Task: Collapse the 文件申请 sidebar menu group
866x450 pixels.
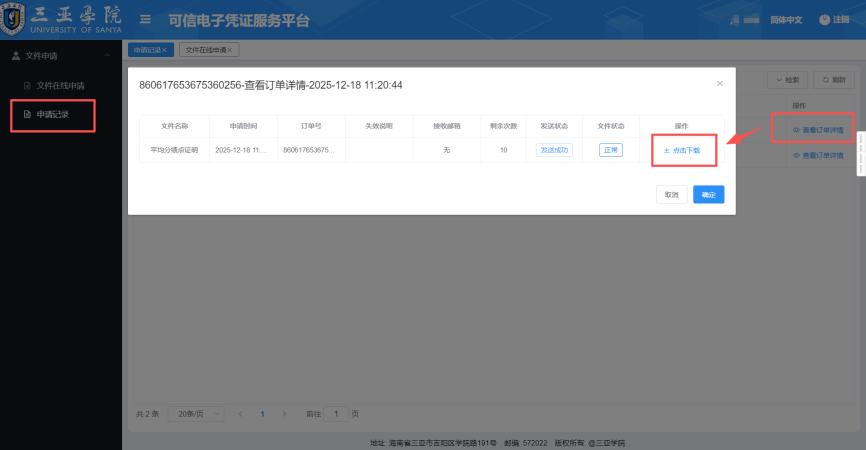Action: (60, 55)
